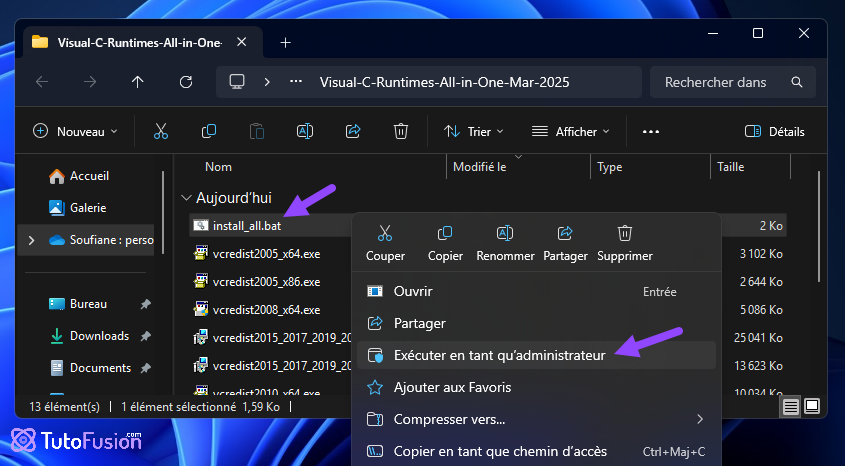Sort by the Nom column header
845x466 pixels.
pyautogui.click(x=218, y=167)
